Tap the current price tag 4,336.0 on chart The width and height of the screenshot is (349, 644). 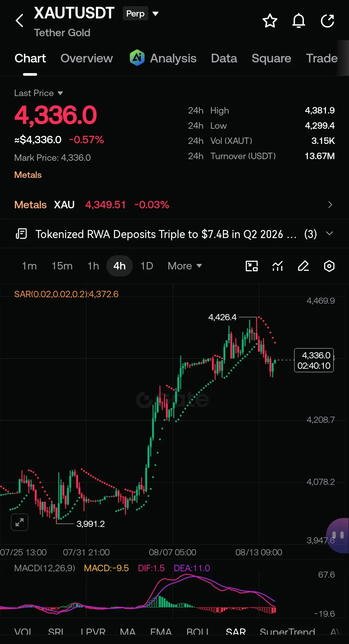(314, 360)
